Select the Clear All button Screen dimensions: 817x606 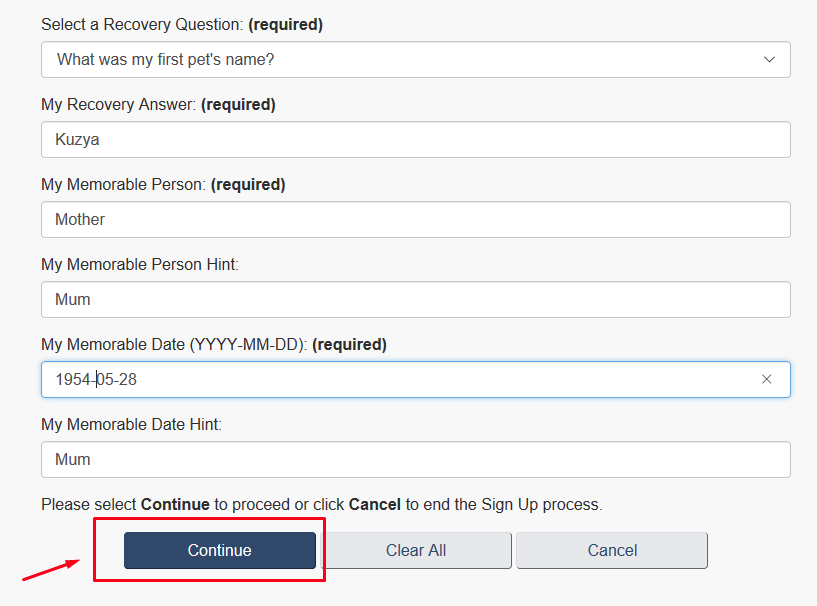(x=416, y=550)
